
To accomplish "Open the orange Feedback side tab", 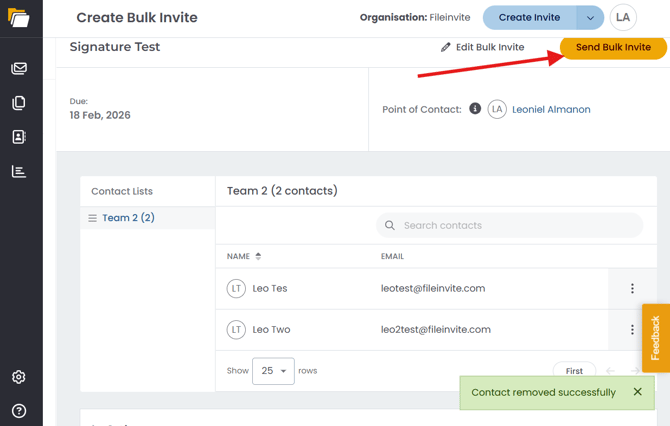I will tap(655, 338).
